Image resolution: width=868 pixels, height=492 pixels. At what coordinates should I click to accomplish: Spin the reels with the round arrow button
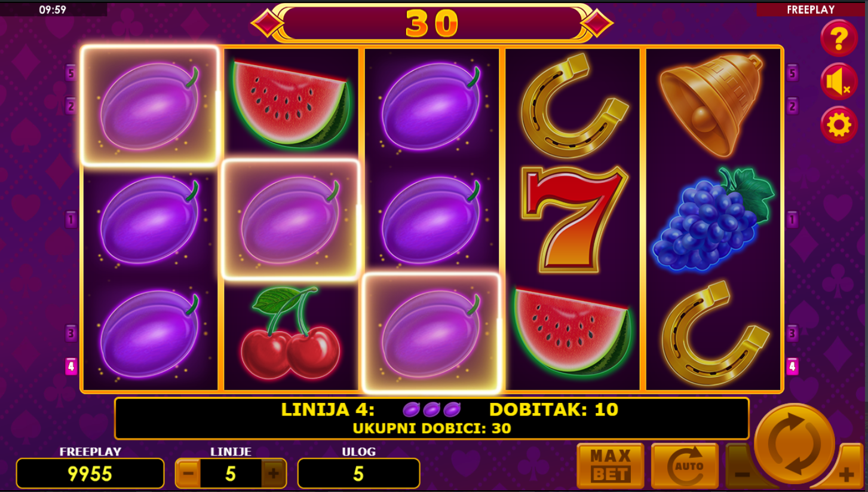point(795,444)
